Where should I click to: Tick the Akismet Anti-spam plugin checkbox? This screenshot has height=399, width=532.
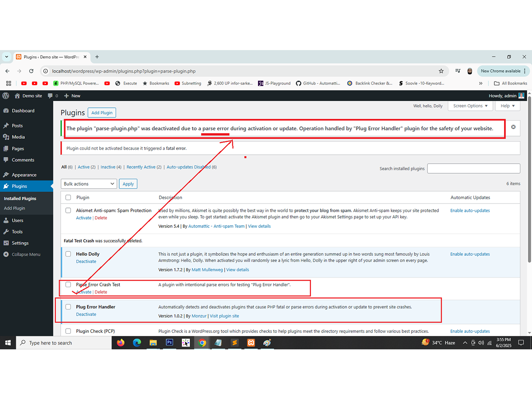pyautogui.click(x=68, y=211)
